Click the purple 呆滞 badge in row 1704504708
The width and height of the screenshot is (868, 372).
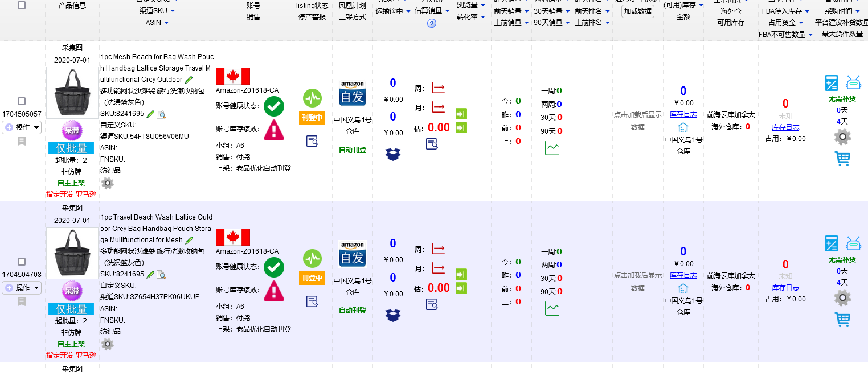pyautogui.click(x=72, y=291)
